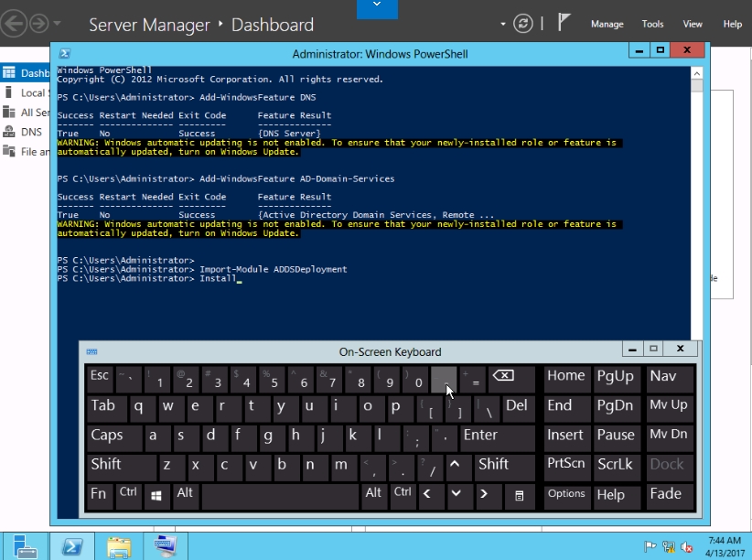Select Local Server in the sidebar
This screenshot has height=560, width=752.
pos(26,92)
